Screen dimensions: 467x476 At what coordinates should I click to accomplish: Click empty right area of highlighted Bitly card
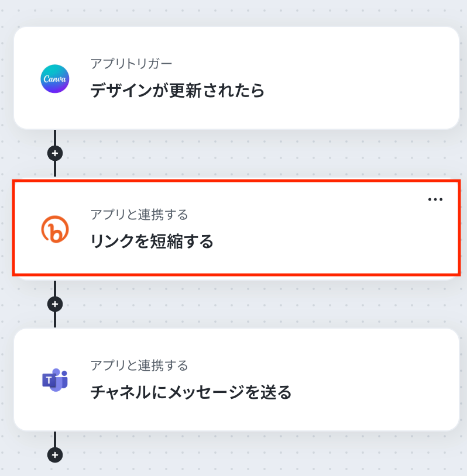point(363,240)
